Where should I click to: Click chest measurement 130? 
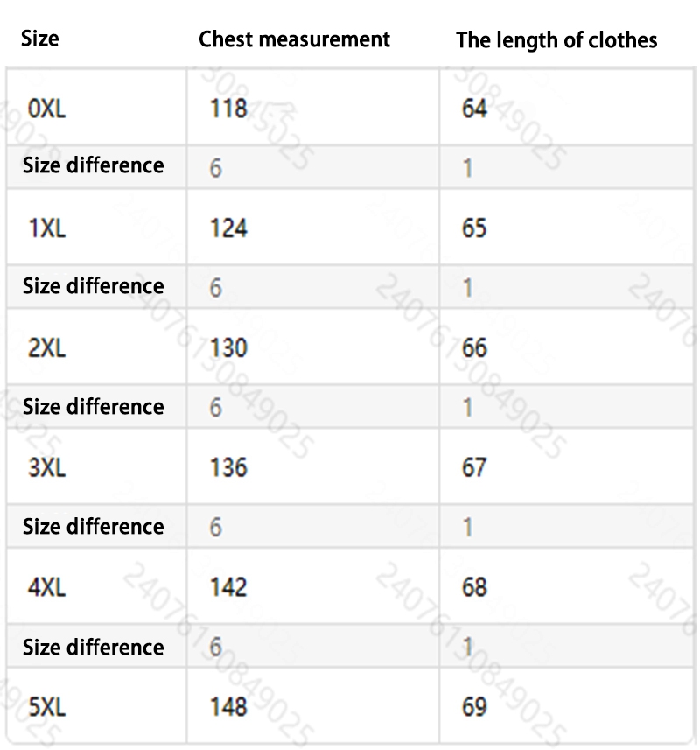(x=228, y=348)
